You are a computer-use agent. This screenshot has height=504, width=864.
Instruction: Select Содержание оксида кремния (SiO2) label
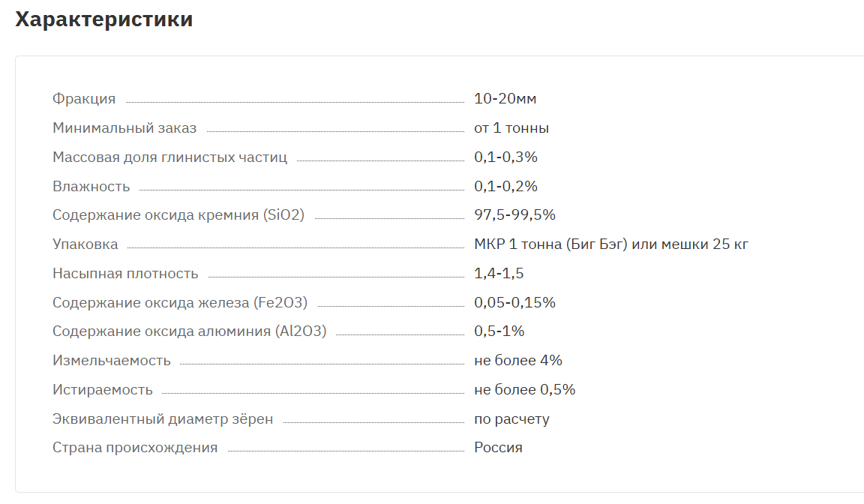coord(178,214)
